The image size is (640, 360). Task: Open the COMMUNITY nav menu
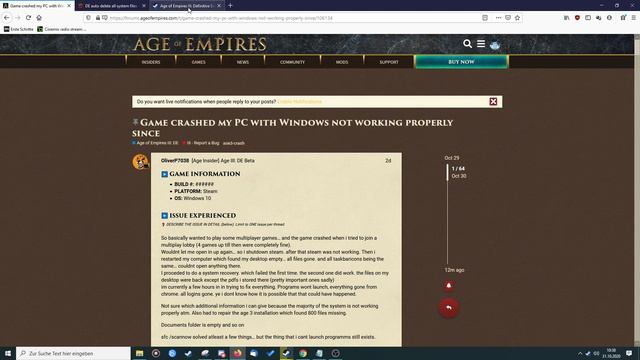point(292,62)
